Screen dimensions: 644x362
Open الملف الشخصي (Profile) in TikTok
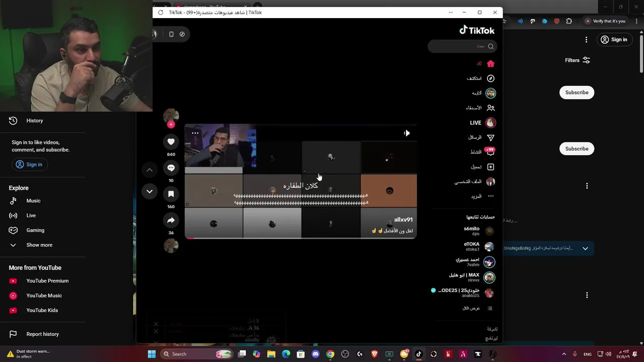(x=475, y=182)
